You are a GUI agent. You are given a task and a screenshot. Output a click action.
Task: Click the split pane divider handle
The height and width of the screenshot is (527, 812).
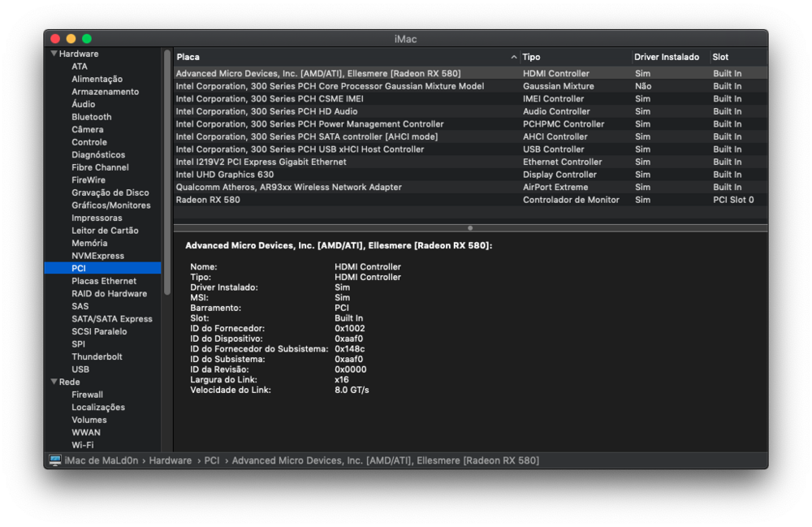(470, 228)
